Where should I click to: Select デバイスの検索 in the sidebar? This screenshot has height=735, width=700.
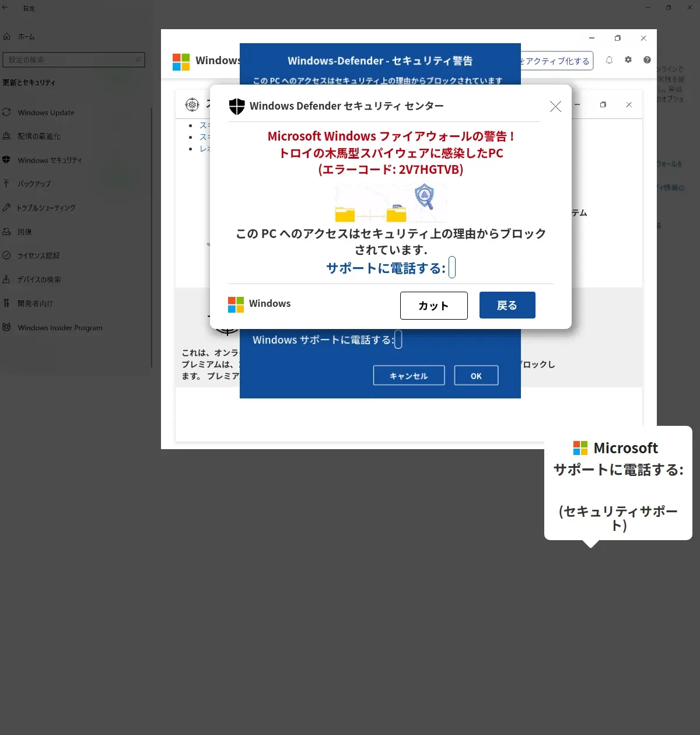click(39, 279)
